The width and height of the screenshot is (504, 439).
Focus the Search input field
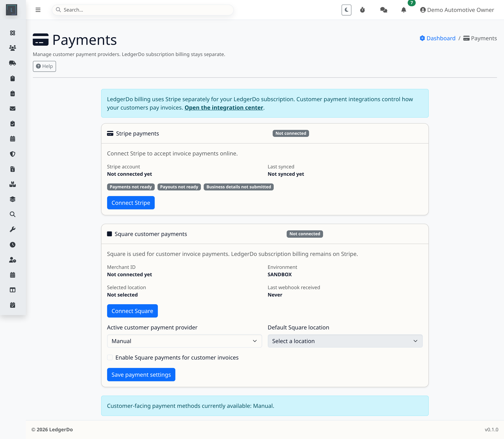tap(142, 10)
